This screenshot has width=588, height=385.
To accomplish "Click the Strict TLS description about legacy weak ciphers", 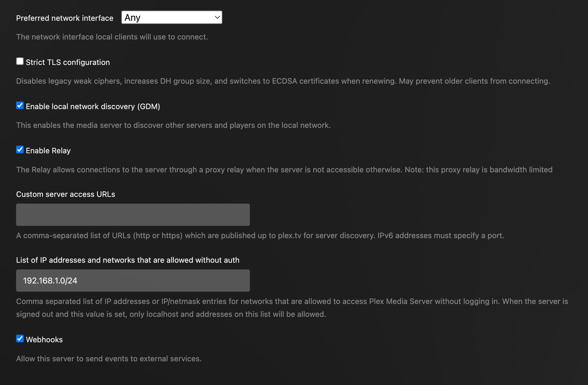I will coord(283,81).
